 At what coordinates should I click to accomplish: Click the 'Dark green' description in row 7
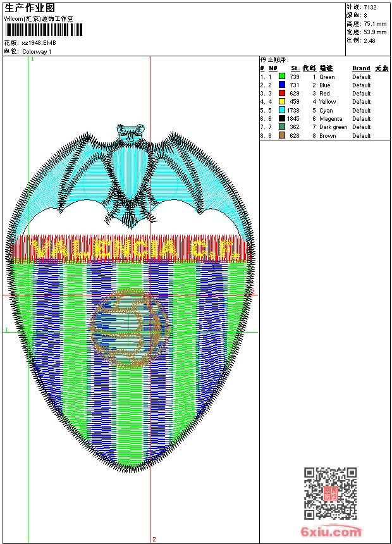(x=333, y=127)
